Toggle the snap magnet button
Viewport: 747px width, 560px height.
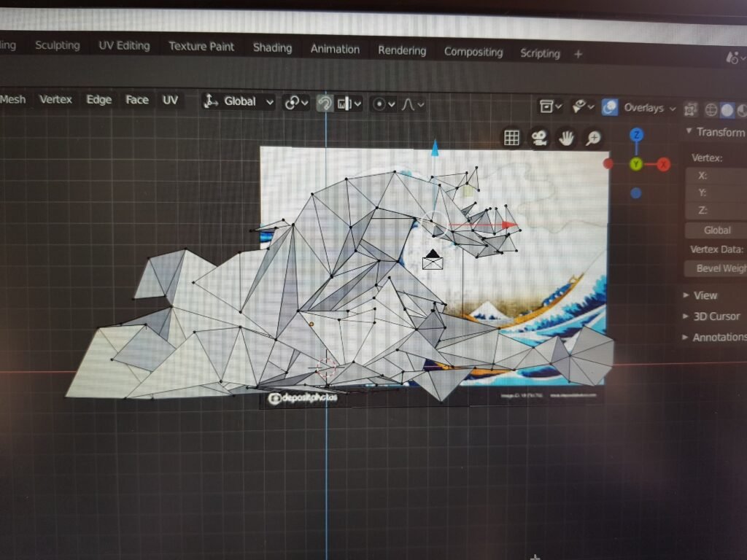click(x=325, y=104)
